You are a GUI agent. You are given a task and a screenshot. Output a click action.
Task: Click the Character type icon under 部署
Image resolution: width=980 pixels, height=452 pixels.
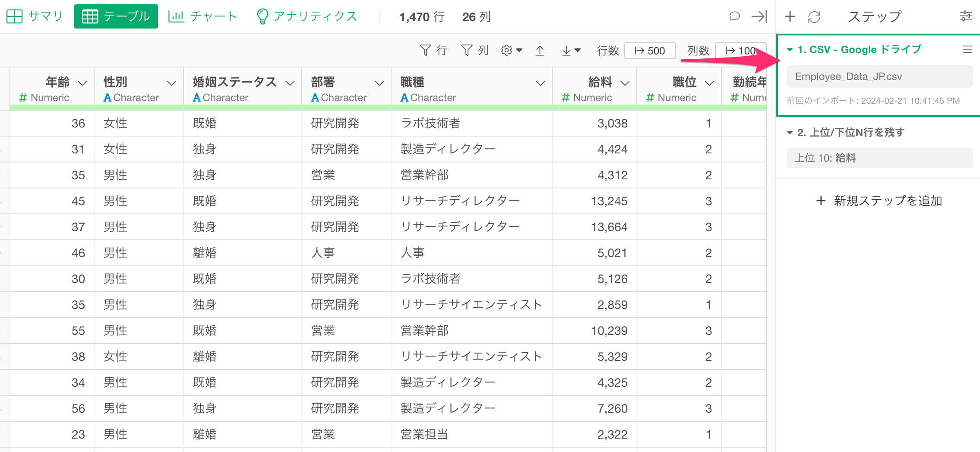315,98
